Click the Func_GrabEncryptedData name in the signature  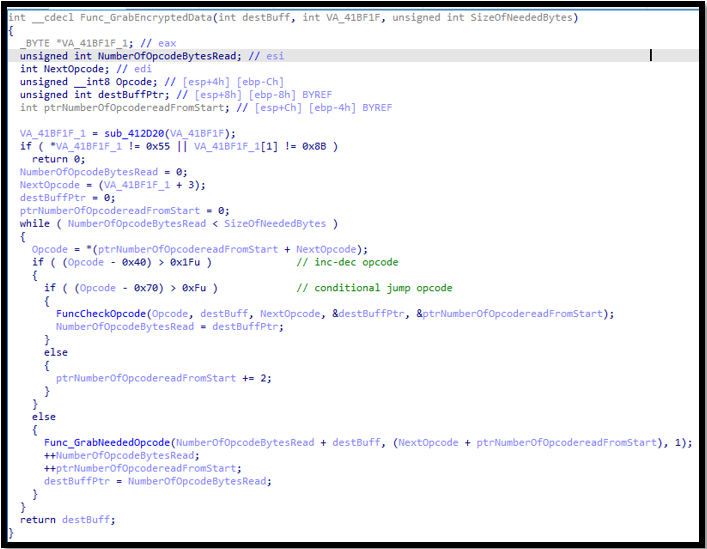[146, 18]
